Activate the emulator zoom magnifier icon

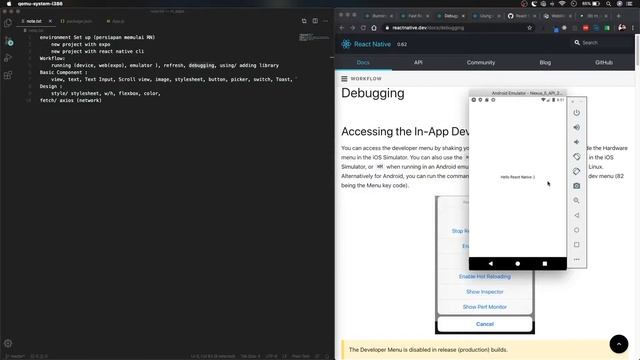click(x=576, y=200)
